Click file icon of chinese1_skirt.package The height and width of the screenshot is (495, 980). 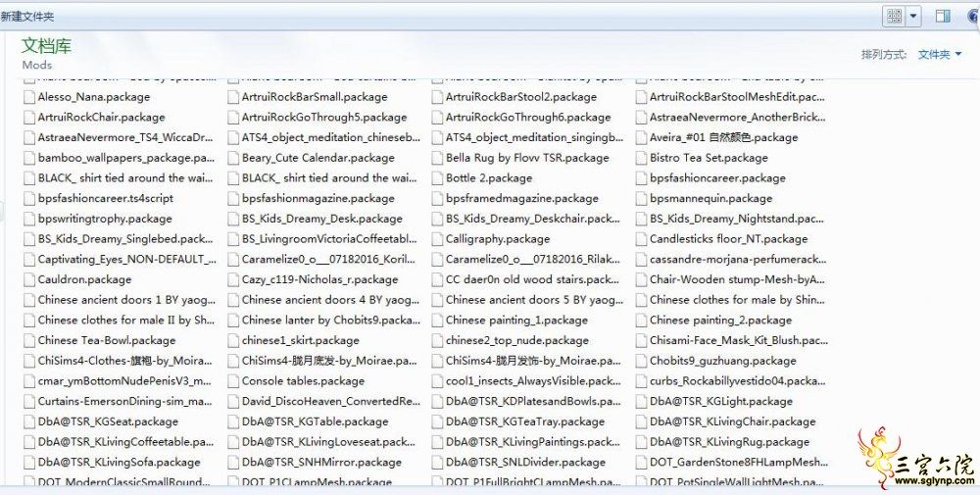pos(233,341)
